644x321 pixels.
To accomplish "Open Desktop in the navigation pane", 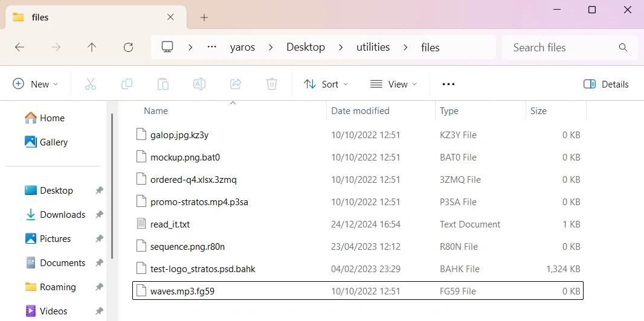I will point(49,191).
